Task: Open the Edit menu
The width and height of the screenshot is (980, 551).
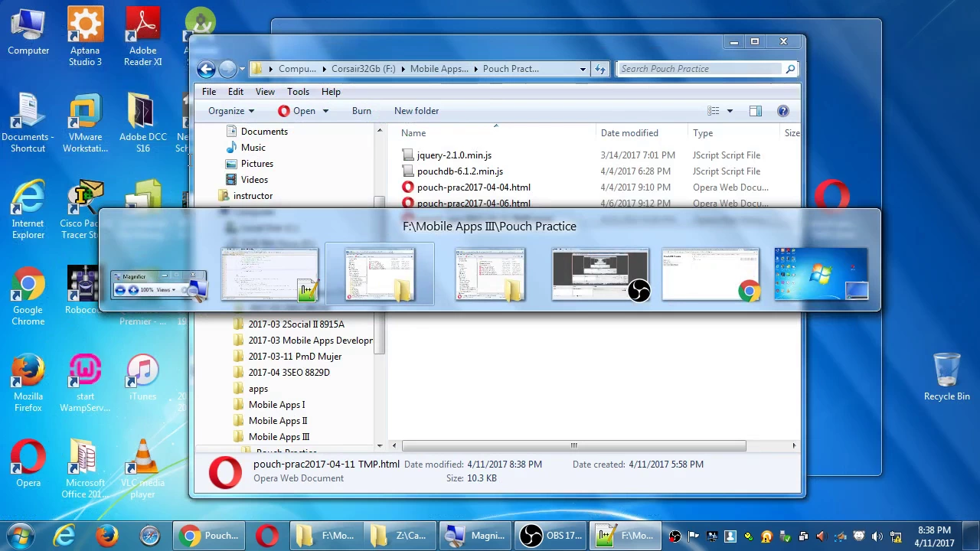Action: (236, 92)
